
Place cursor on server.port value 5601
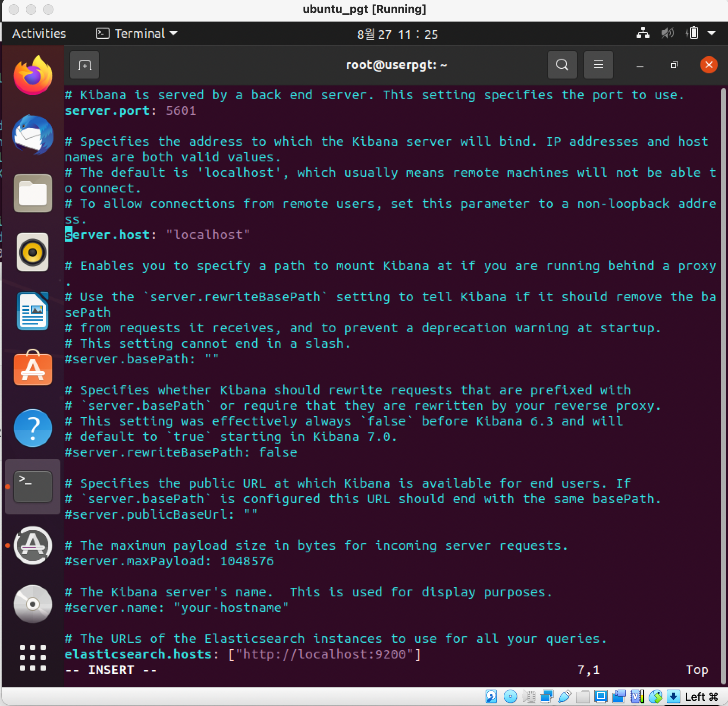click(x=181, y=110)
